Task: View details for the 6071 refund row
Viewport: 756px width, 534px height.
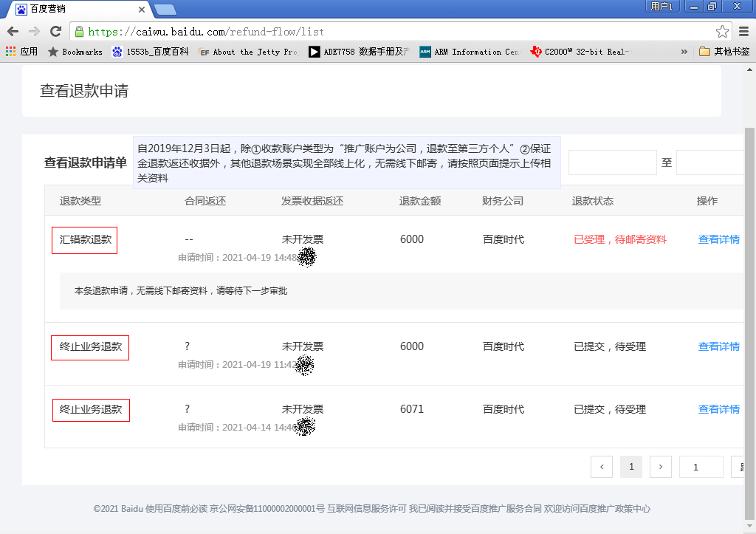Action: click(x=719, y=409)
